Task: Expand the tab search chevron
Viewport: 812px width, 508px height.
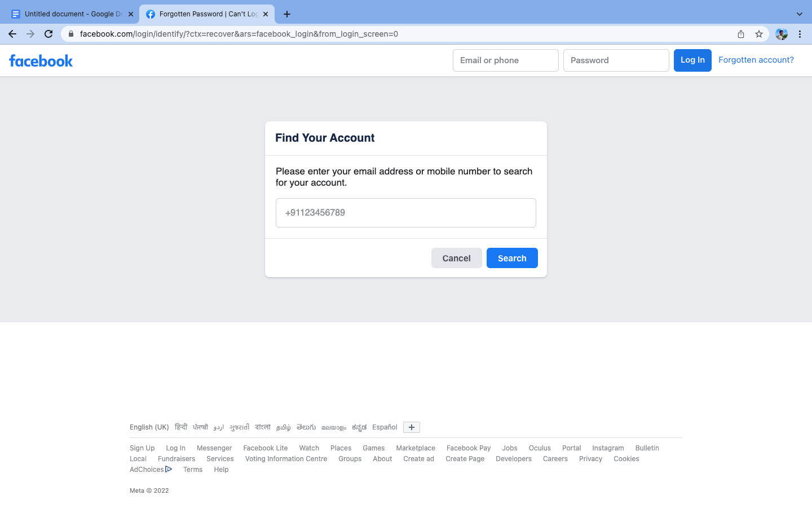Action: (x=799, y=14)
